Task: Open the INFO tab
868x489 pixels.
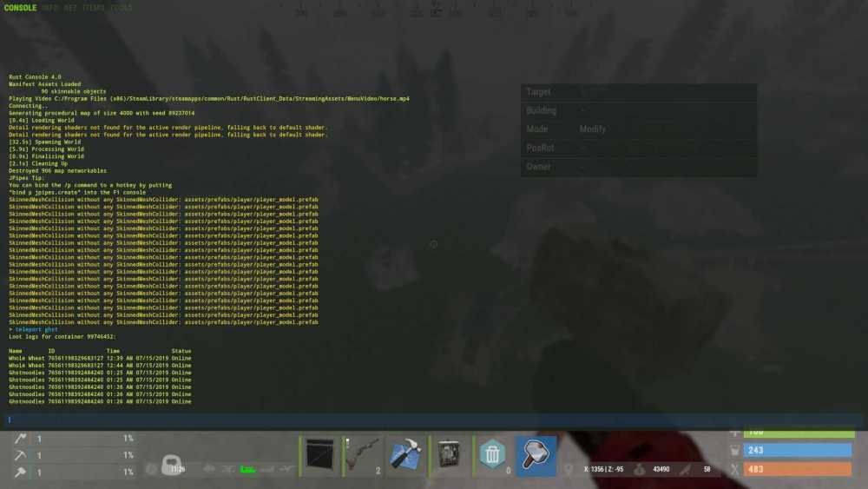Action: tap(50, 8)
